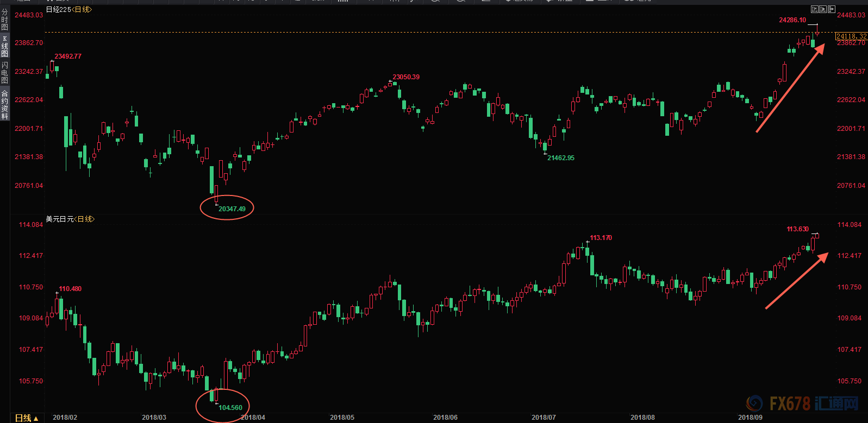Click the left-axis value 22001.71
Screen dimensions: 868x423
click(x=29, y=129)
